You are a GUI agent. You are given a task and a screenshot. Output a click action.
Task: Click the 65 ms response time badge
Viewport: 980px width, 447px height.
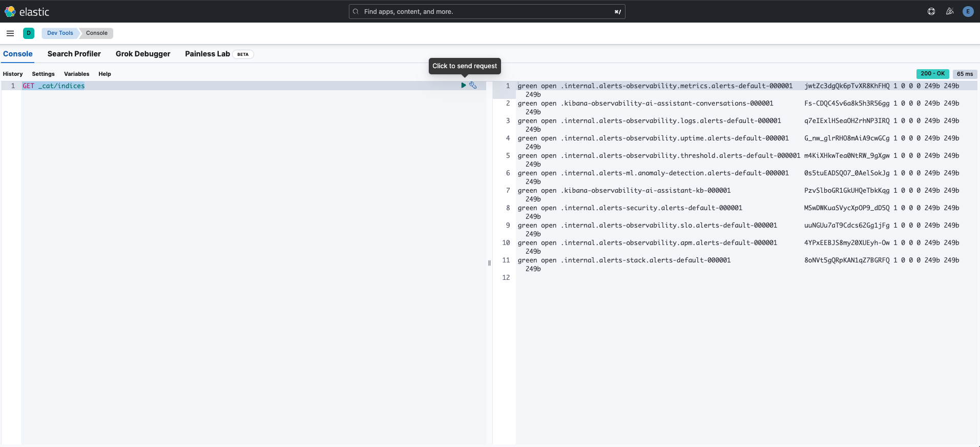[965, 74]
